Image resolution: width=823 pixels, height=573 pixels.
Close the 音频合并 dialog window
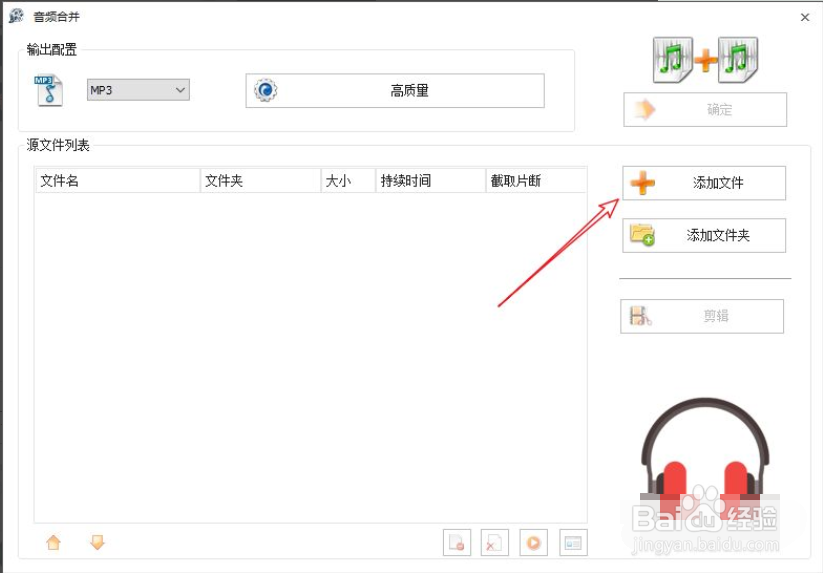point(805,17)
